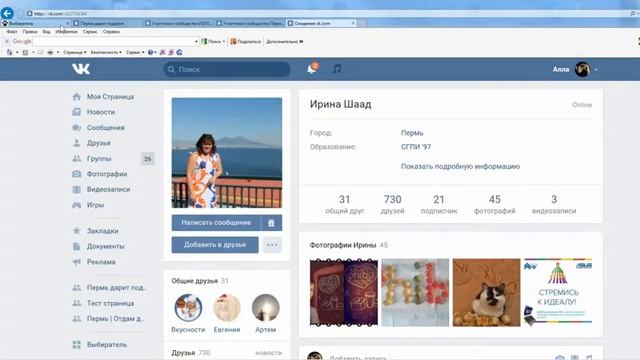Click Алла's avatar in header
The image size is (640, 360).
coord(582,69)
